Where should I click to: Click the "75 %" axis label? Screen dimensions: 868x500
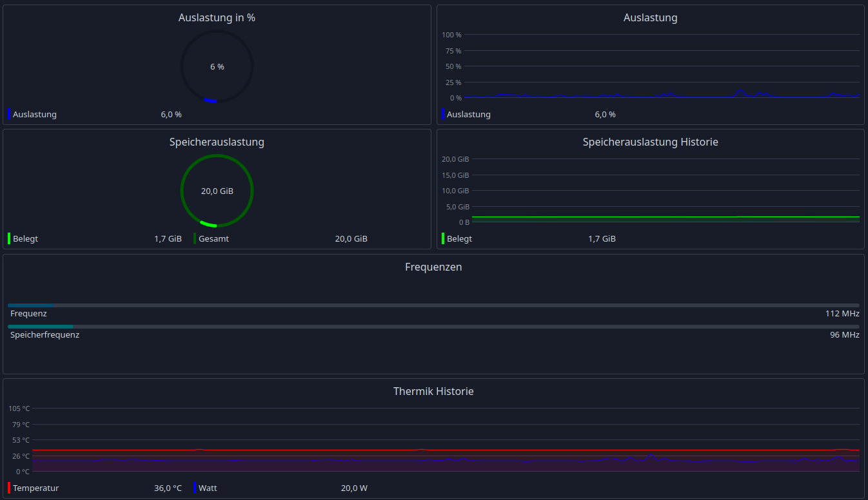click(x=453, y=51)
